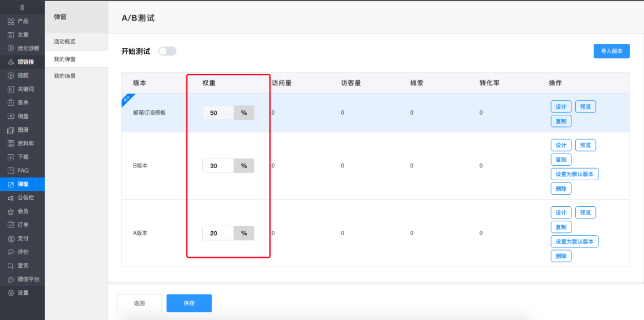This screenshot has width=644, height=320.
Task: Click 删除 to delete B版本
Action: click(561, 188)
